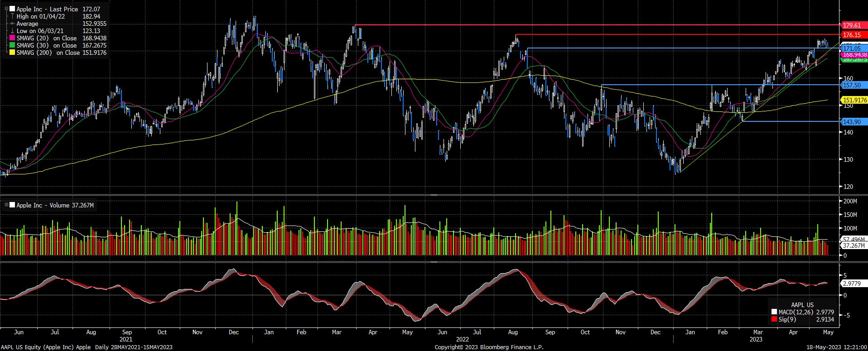Click the Average marker icon in the legend
Screen dimensions: 868x351
12,24
